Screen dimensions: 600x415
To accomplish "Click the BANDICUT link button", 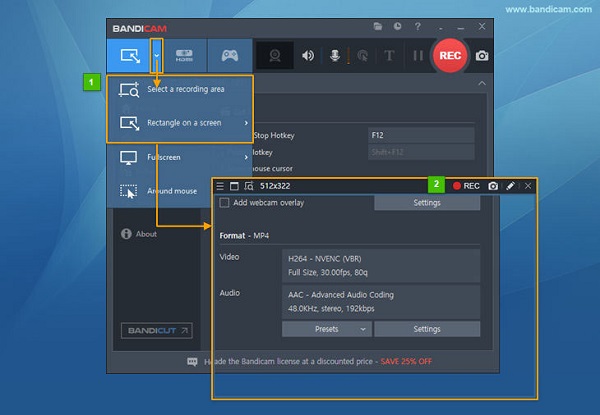I will tap(157, 330).
